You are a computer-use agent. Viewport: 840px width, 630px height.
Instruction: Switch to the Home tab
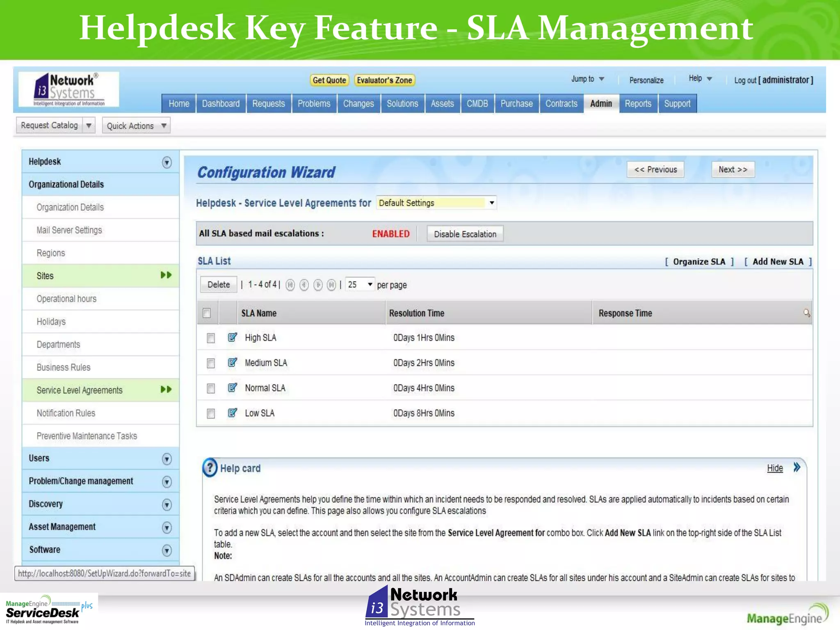(179, 103)
